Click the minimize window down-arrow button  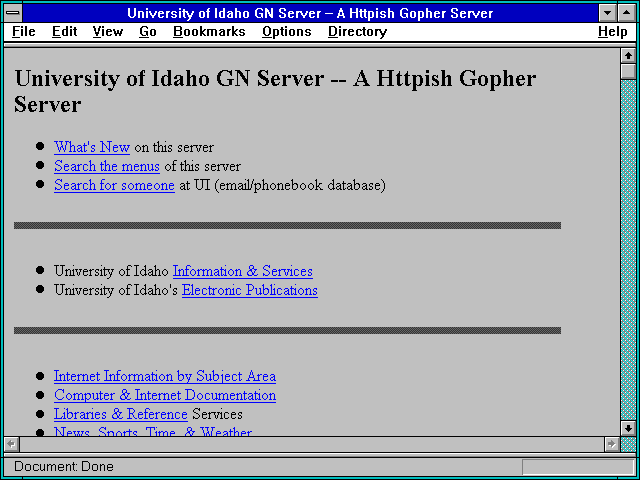[607, 13]
